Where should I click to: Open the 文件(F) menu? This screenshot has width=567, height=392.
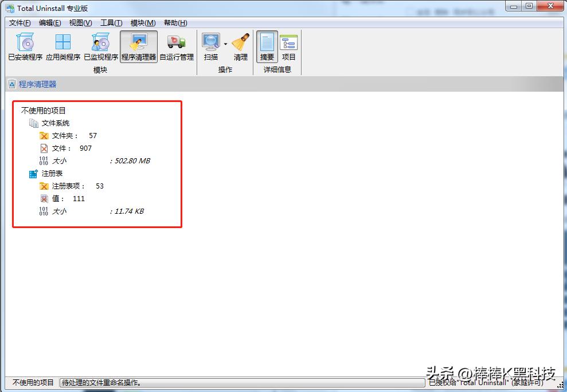(x=19, y=22)
